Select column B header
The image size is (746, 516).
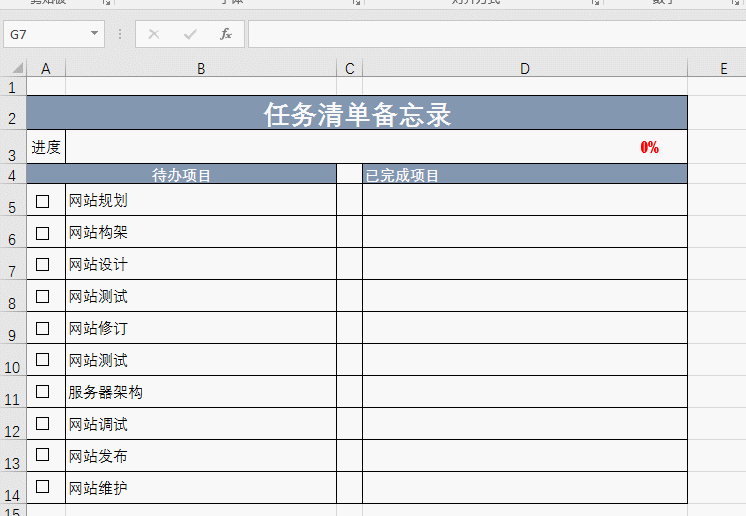coord(201,68)
